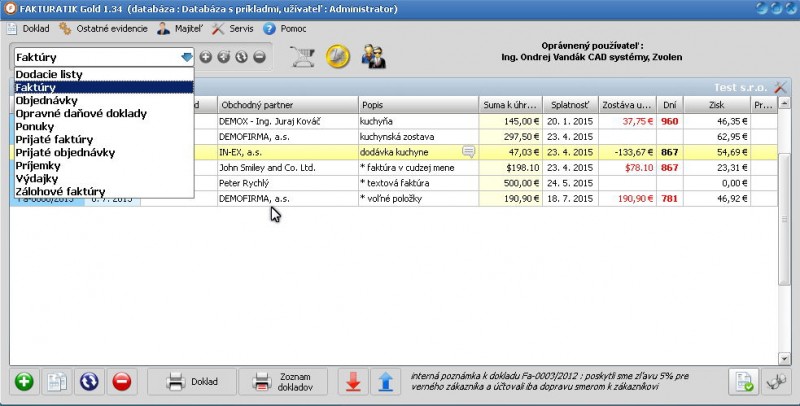
Task: Select Príjemky in the dropdown
Action: (x=104, y=165)
